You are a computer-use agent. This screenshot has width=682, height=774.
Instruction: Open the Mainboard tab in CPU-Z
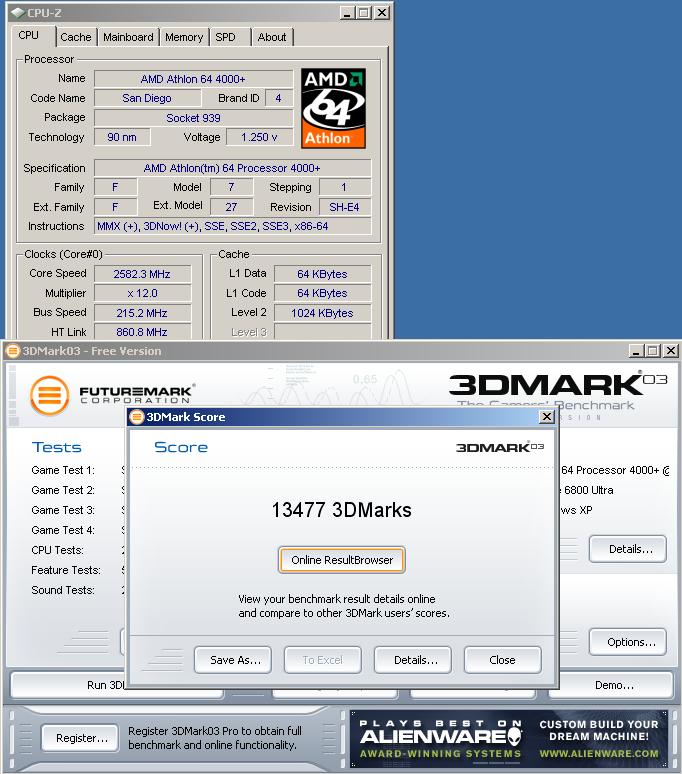tap(128, 37)
